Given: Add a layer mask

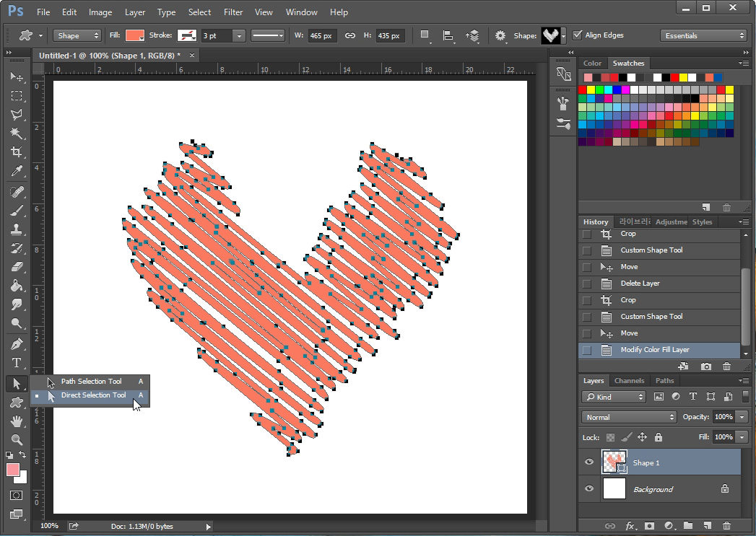Looking at the screenshot, I should pos(649,526).
